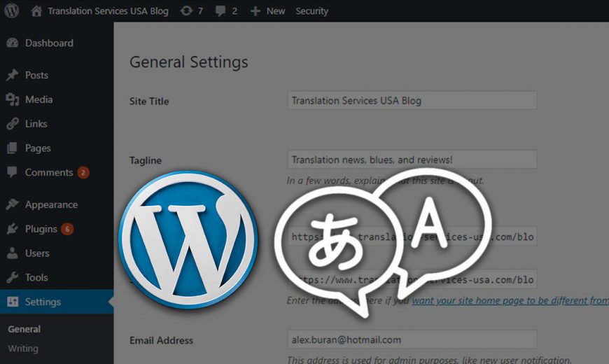Viewport: 609px width, 364px height.
Task: Open the Security admin bar menu
Action: [311, 11]
